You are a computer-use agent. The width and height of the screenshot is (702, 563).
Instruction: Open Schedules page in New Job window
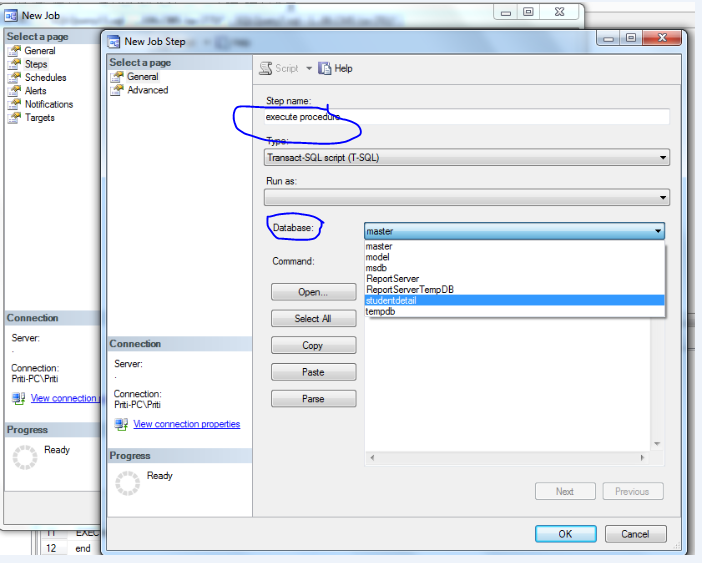(x=46, y=77)
